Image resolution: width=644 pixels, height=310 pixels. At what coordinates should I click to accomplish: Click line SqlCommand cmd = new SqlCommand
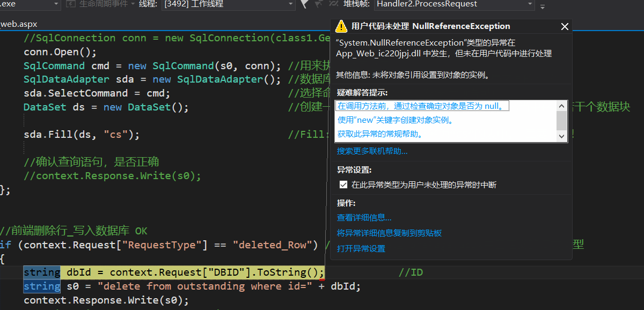pyautogui.click(x=152, y=66)
